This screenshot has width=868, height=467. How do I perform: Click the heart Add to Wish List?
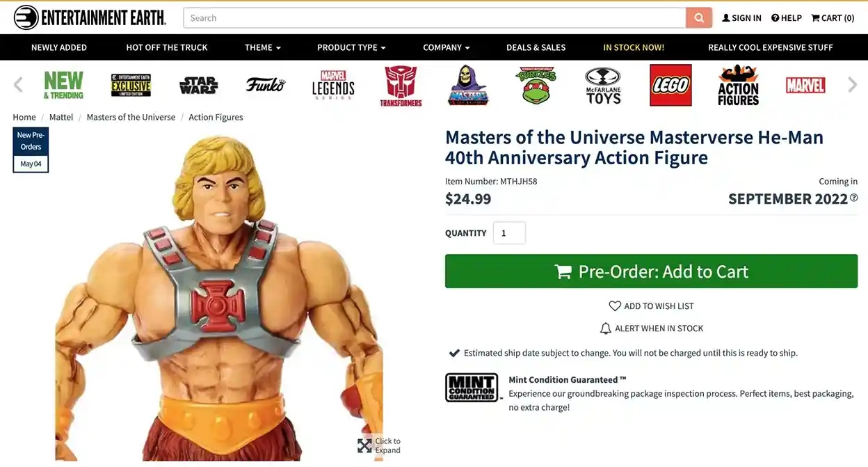coord(651,306)
